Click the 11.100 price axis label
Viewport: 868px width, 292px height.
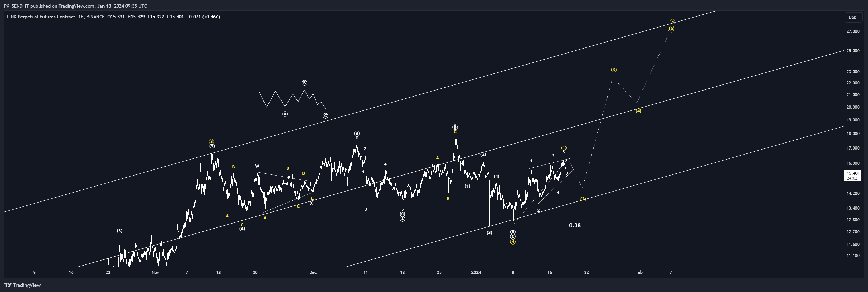coord(853,256)
